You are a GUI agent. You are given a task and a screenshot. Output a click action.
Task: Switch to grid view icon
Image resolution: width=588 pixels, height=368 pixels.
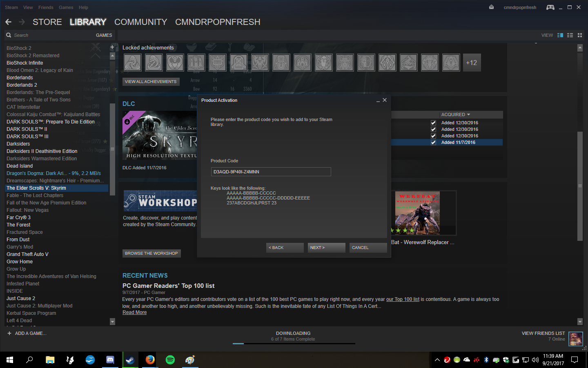580,35
